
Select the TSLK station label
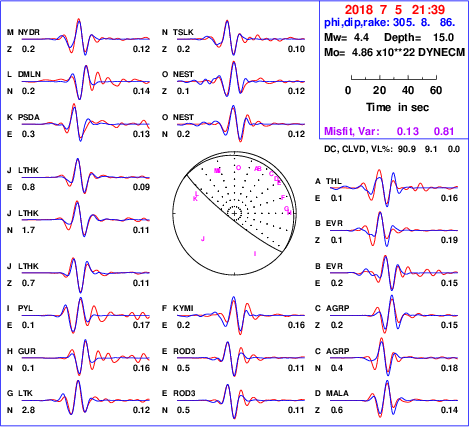[183, 32]
